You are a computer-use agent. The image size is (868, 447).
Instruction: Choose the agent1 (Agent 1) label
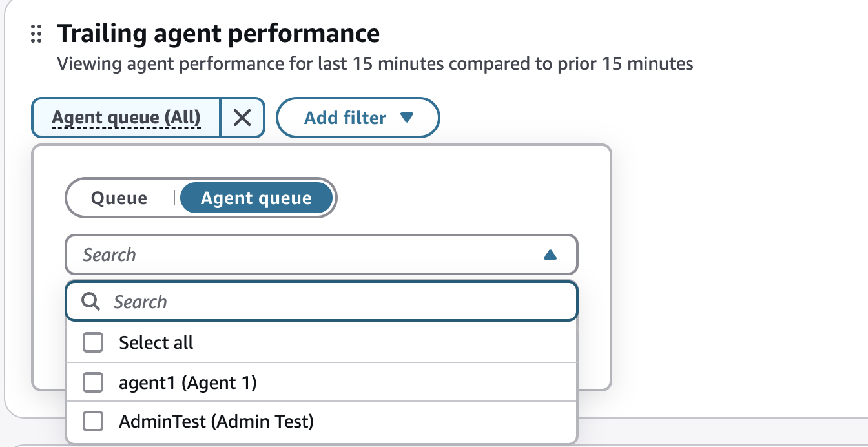point(188,383)
